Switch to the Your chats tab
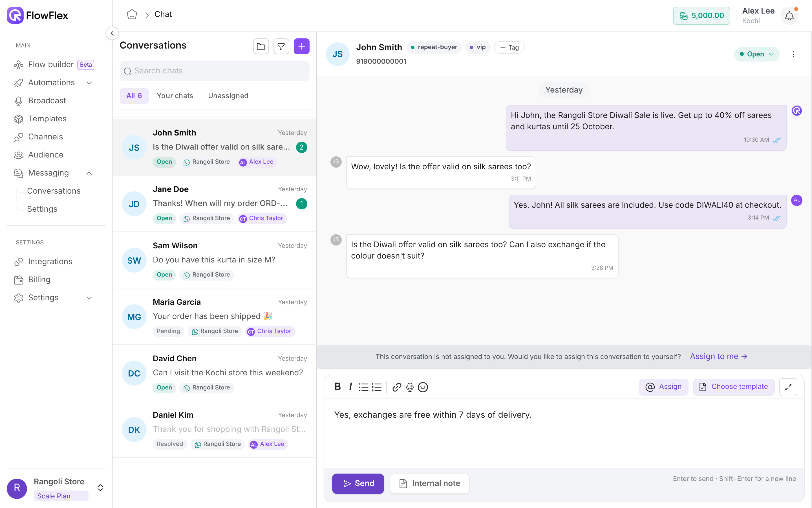This screenshot has width=812, height=508. 175,96
